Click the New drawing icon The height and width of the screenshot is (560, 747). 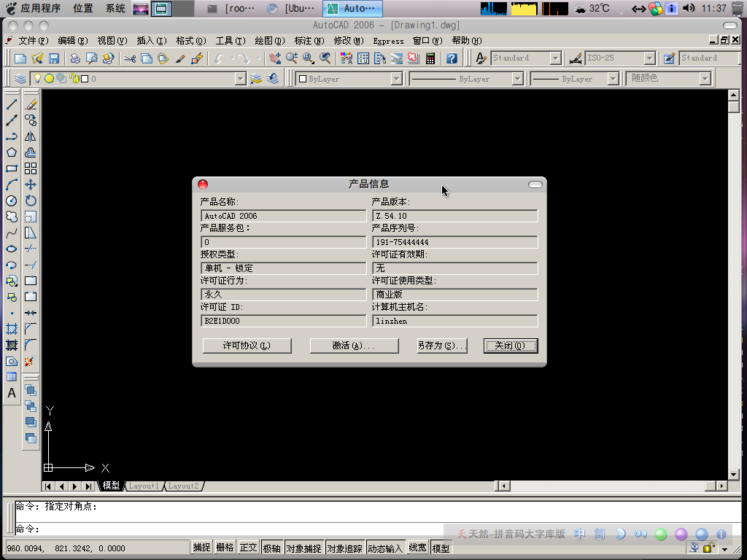[20, 58]
